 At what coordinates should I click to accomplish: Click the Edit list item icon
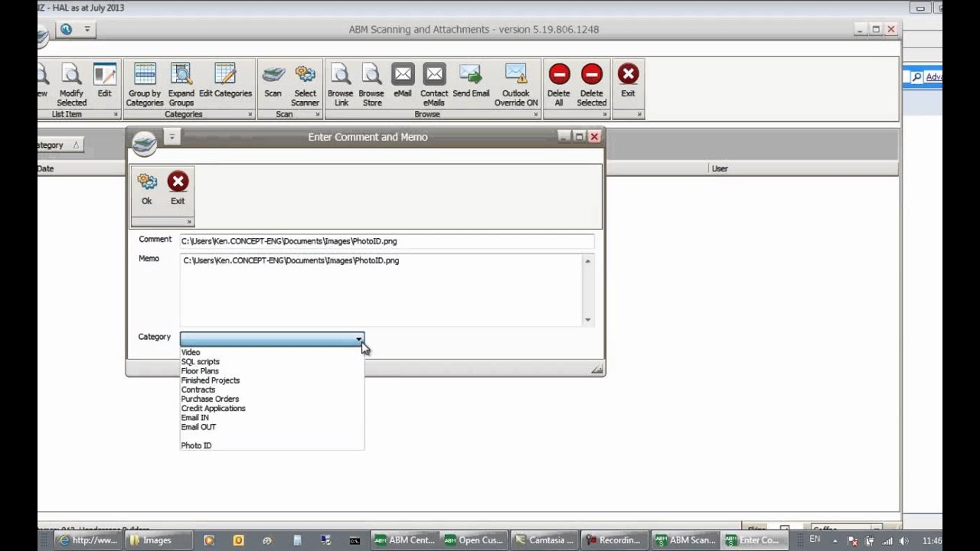104,80
